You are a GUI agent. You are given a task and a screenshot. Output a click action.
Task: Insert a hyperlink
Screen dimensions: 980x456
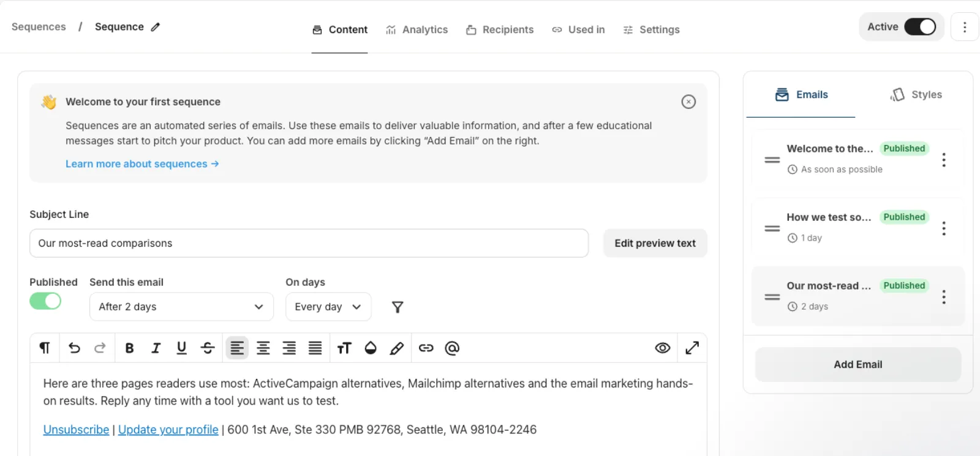[426, 348]
